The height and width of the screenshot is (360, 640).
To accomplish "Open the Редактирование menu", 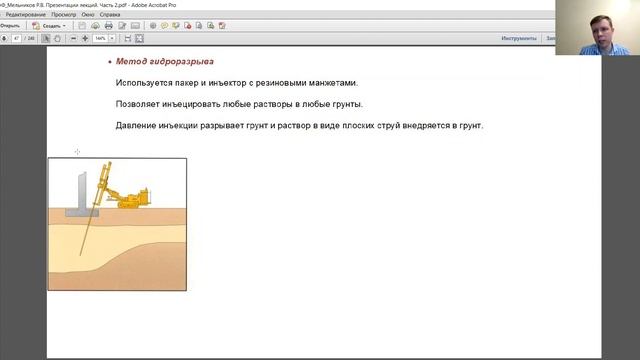I will pyautogui.click(x=25, y=15).
